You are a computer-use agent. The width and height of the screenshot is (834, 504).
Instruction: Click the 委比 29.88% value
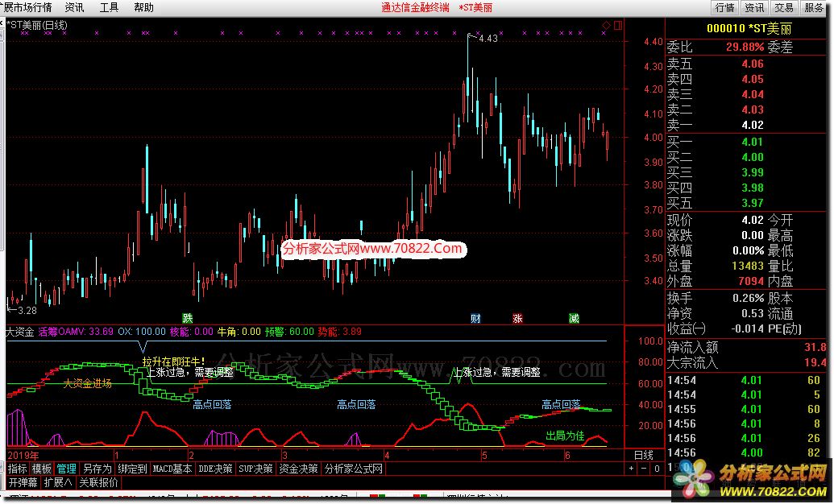click(x=745, y=47)
